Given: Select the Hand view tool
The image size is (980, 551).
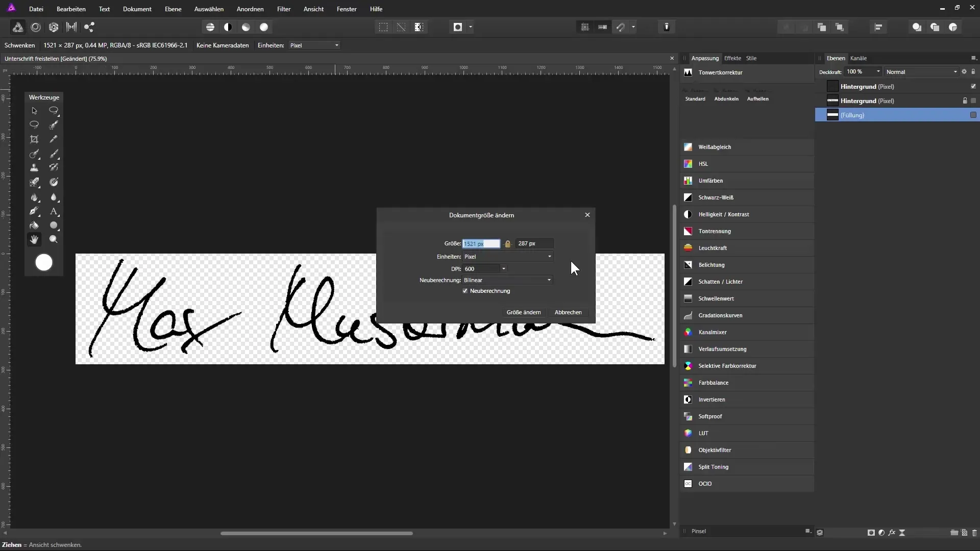Looking at the screenshot, I should tap(34, 239).
